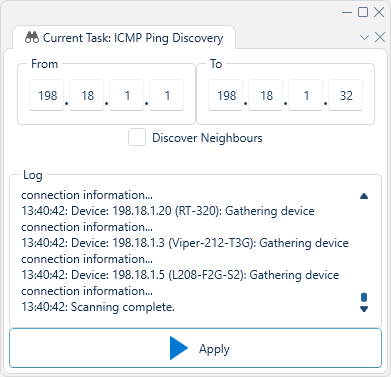Click the Discover Neighbours label
The height and width of the screenshot is (377, 391).
(x=207, y=138)
